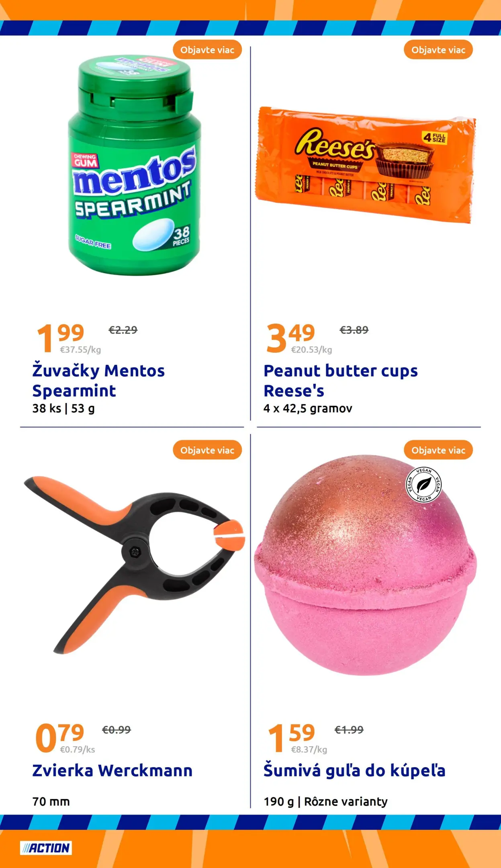Open the 'Žuvačky Mentos Spearmint' title
The width and height of the screenshot is (501, 868).
pyautogui.click(x=98, y=381)
